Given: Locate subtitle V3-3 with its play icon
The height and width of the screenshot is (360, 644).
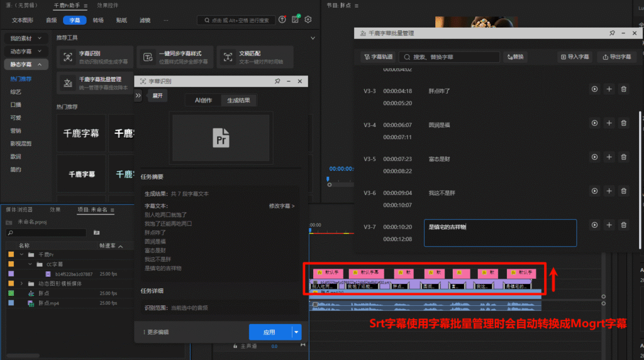Looking at the screenshot, I should click(594, 89).
